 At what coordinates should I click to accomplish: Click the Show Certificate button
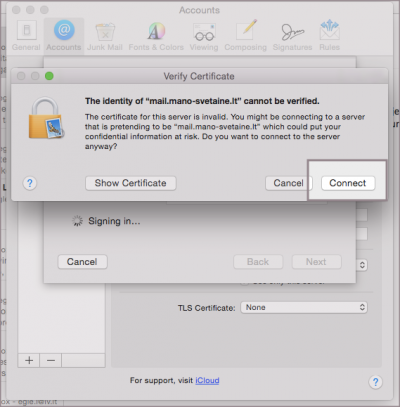(131, 183)
